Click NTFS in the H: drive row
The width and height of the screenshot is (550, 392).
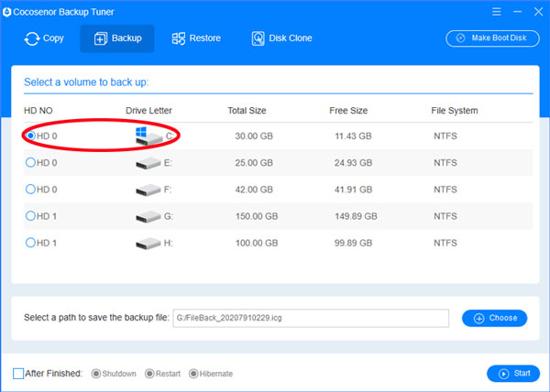[x=445, y=243]
